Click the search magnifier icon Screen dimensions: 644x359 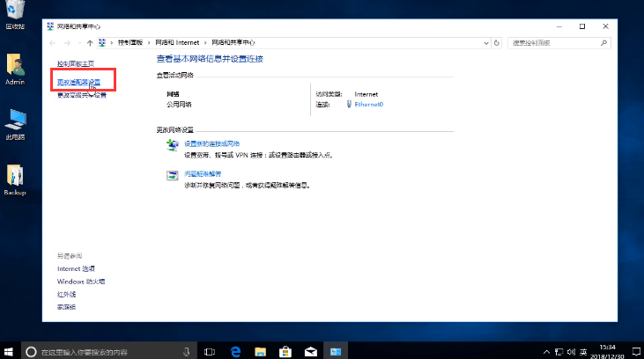click(603, 42)
